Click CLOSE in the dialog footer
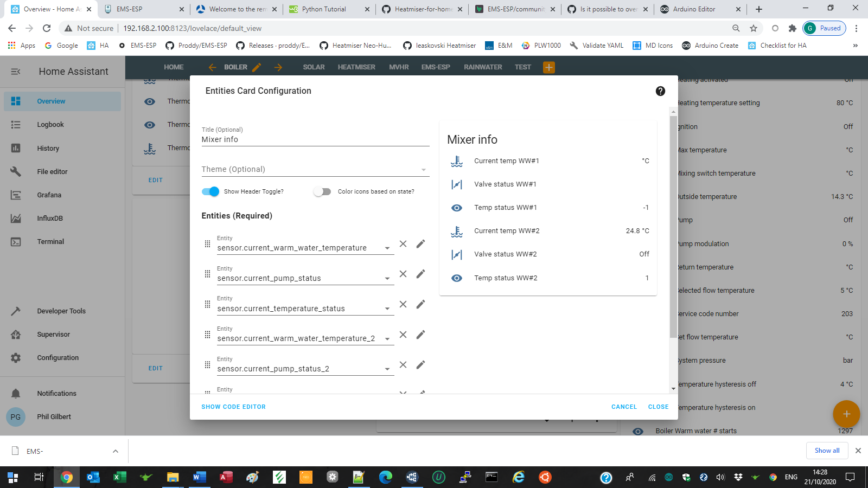This screenshot has width=868, height=488. tap(658, 407)
